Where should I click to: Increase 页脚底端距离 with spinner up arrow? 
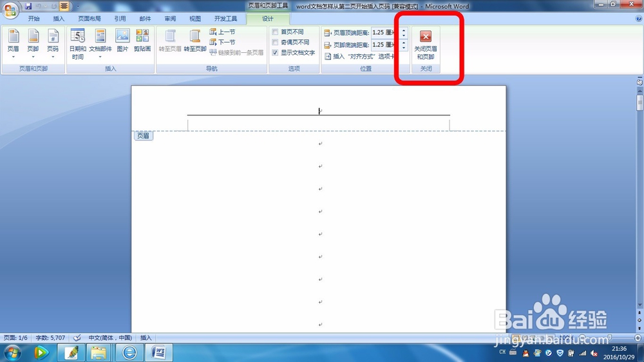click(x=404, y=43)
